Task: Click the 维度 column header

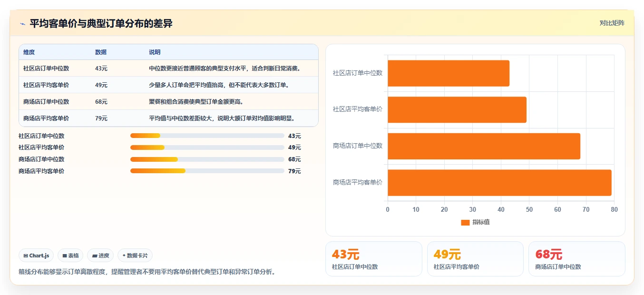Action: [29, 52]
